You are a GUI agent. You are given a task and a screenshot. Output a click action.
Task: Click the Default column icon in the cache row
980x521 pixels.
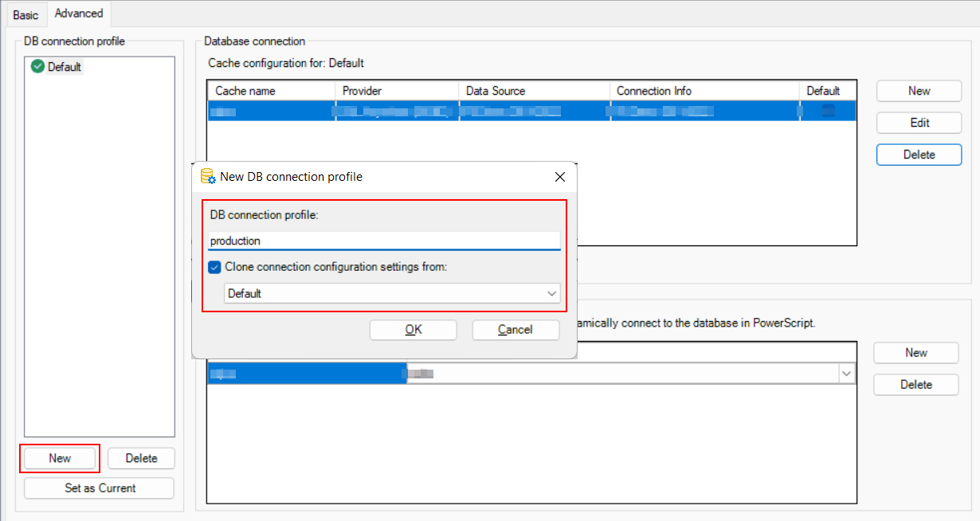click(x=829, y=112)
